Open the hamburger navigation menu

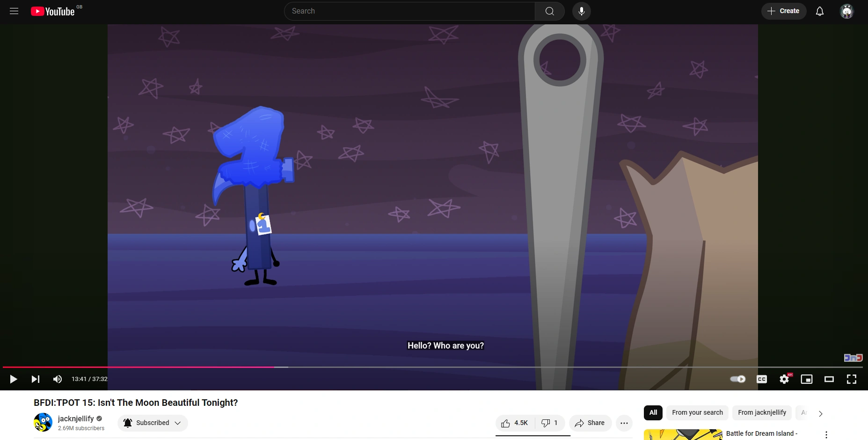click(14, 11)
